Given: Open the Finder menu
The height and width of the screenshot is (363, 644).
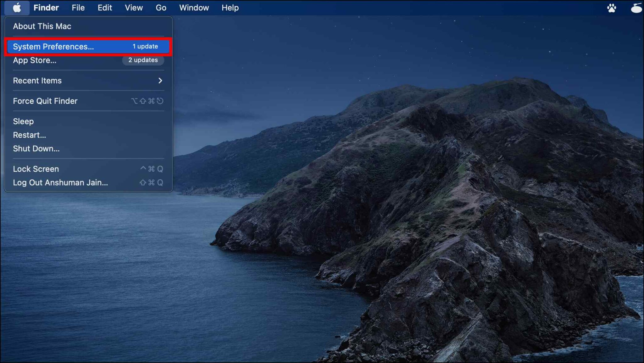Looking at the screenshot, I should tap(46, 8).
